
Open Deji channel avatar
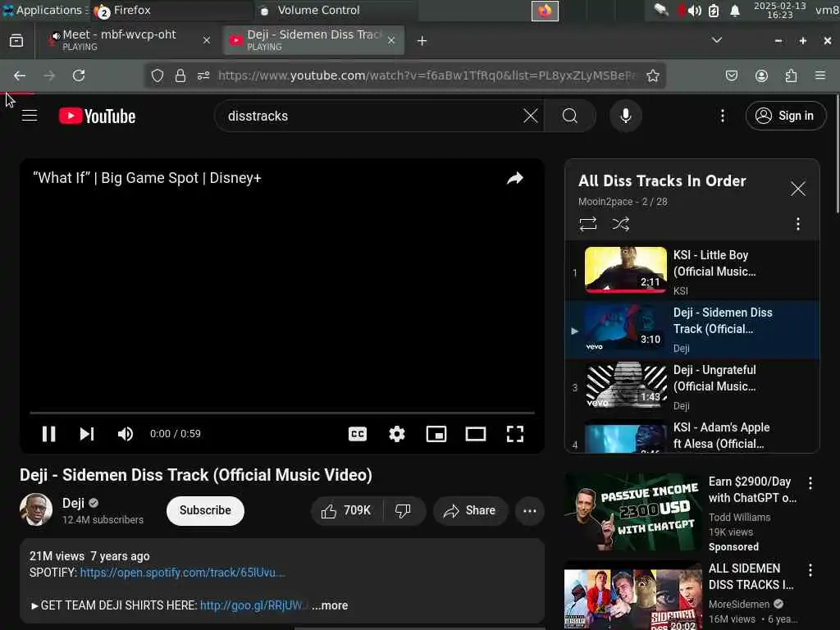(x=36, y=509)
